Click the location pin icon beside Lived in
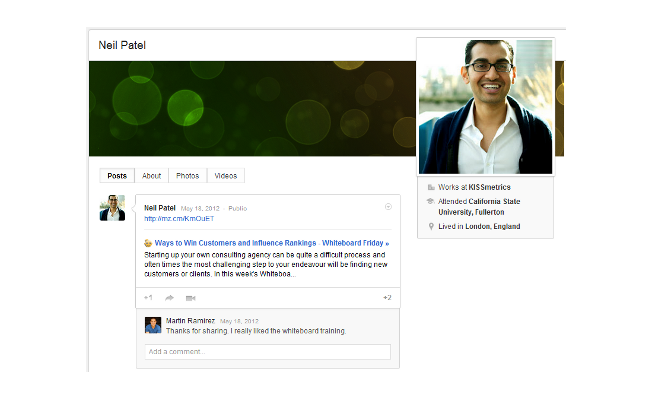The width and height of the screenshot is (652, 400). (x=430, y=226)
